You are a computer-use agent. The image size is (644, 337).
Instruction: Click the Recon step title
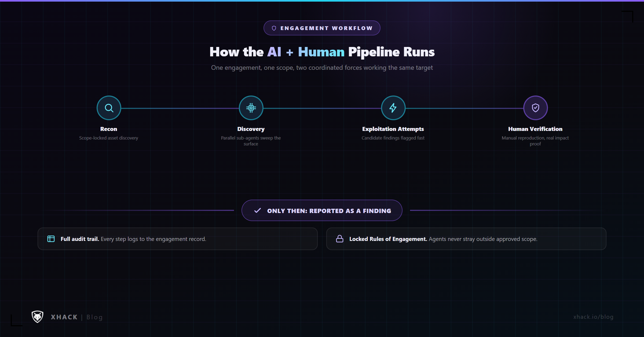(109, 129)
